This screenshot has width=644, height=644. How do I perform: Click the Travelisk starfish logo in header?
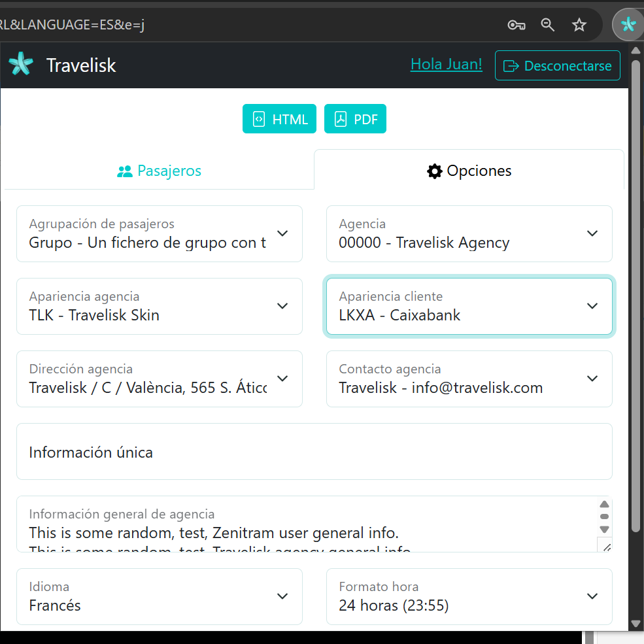coord(21,63)
